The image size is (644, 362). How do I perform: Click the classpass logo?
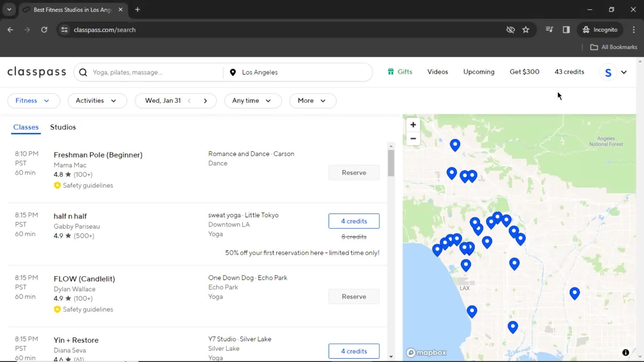(37, 72)
